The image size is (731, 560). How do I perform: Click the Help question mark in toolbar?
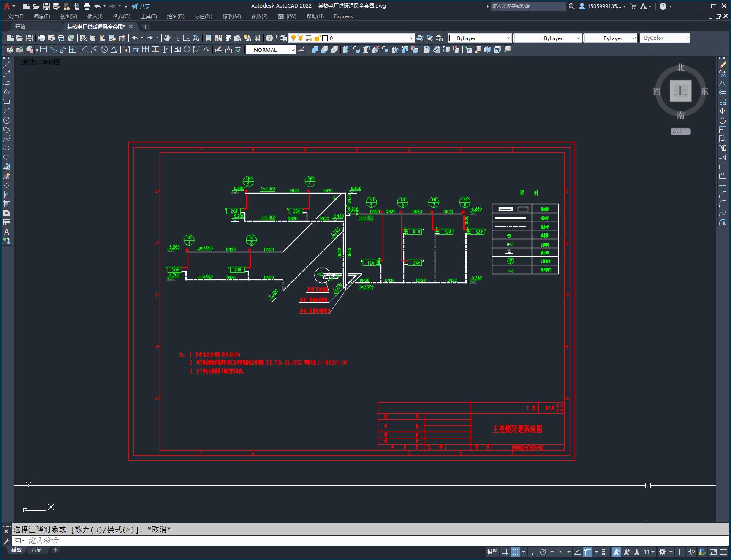269,38
